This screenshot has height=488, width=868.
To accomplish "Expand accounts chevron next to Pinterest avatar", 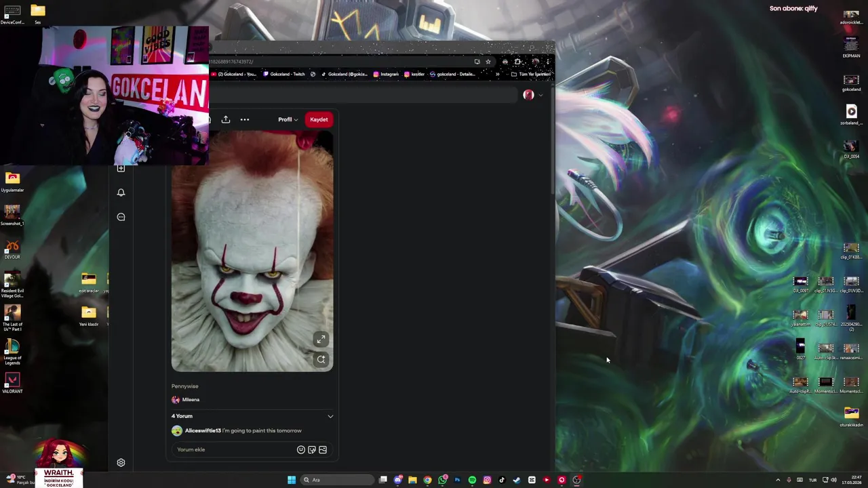I will 540,95.
